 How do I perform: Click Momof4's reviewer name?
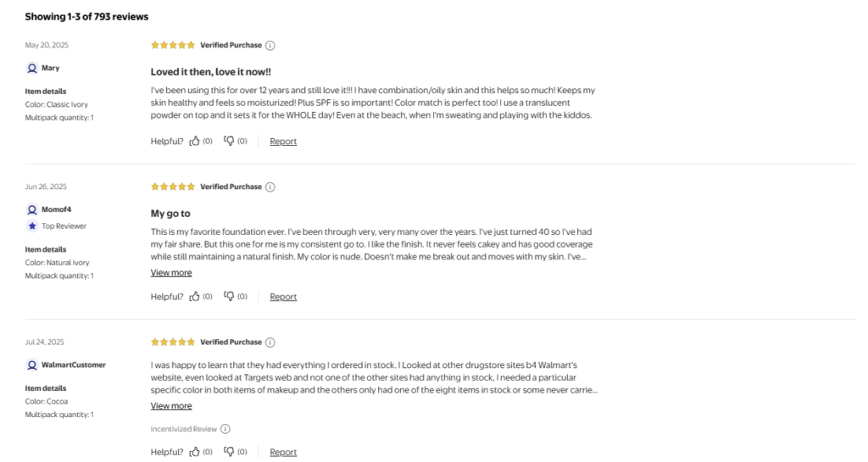[x=56, y=209]
